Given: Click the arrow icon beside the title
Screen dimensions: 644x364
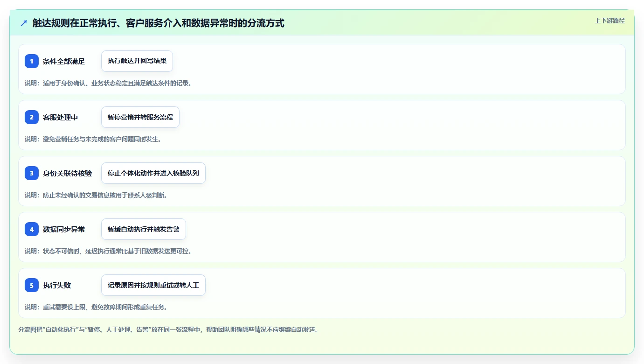Looking at the screenshot, I should click(24, 23).
